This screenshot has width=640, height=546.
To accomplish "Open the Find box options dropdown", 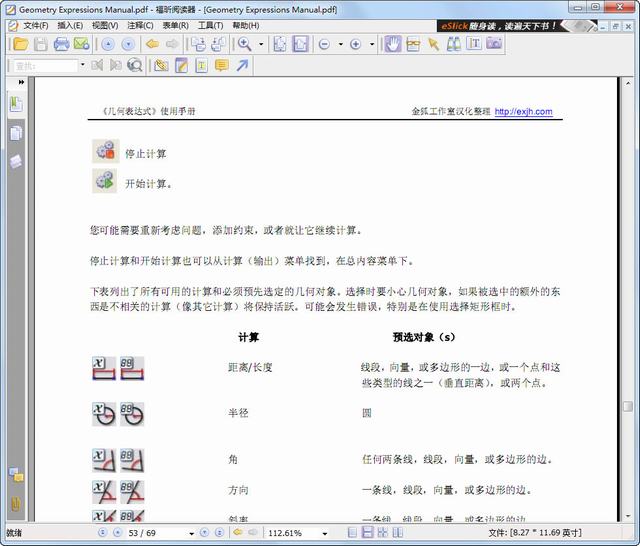I will (82, 65).
